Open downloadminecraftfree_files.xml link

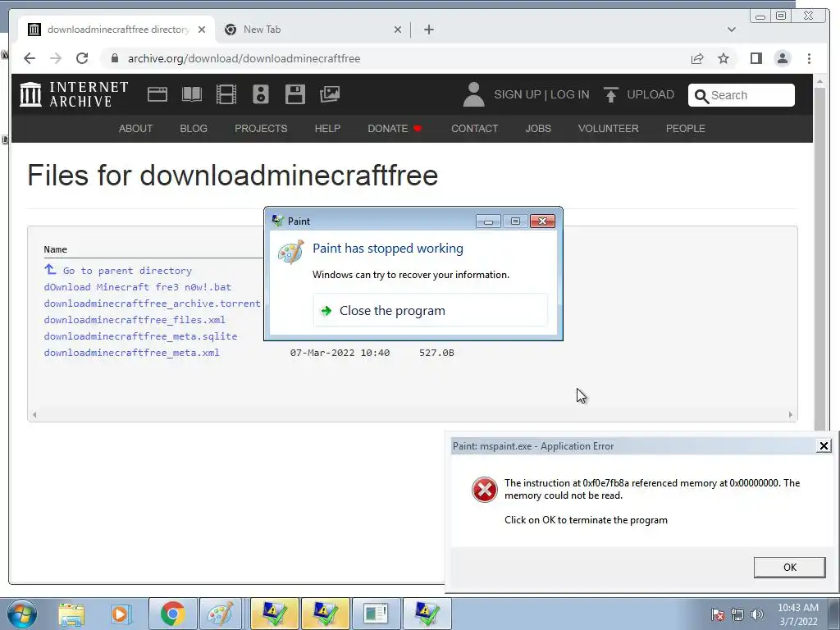point(135,320)
